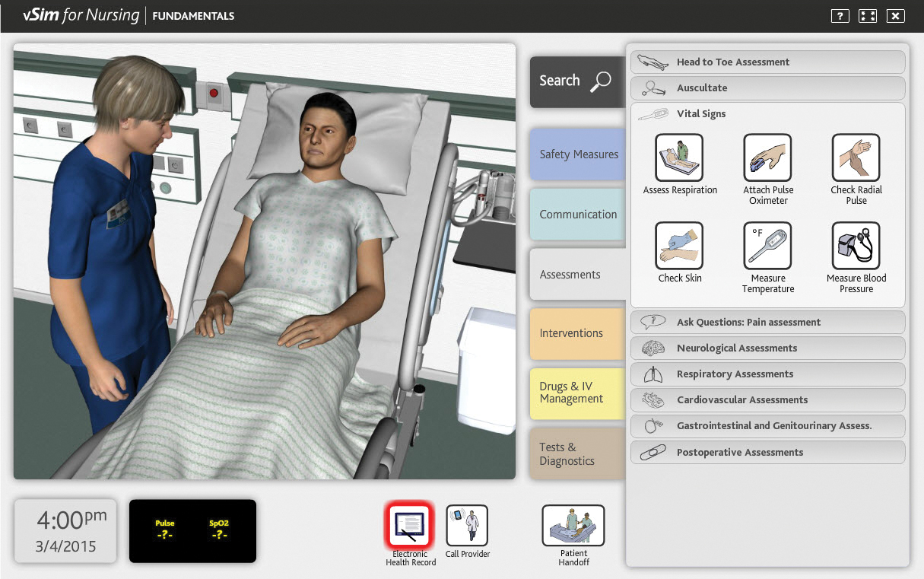
Task: Expand the Head to Toe Assessment section
Action: coord(767,62)
